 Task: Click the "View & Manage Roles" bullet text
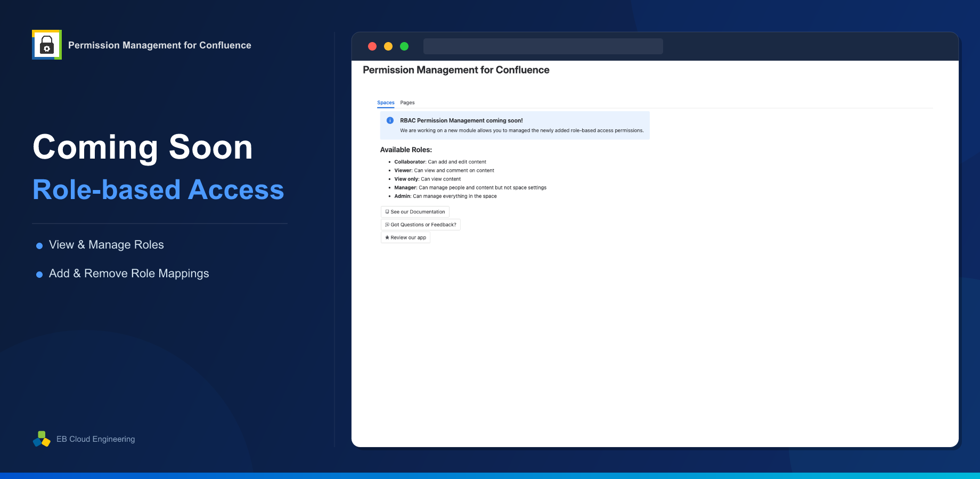tap(107, 245)
